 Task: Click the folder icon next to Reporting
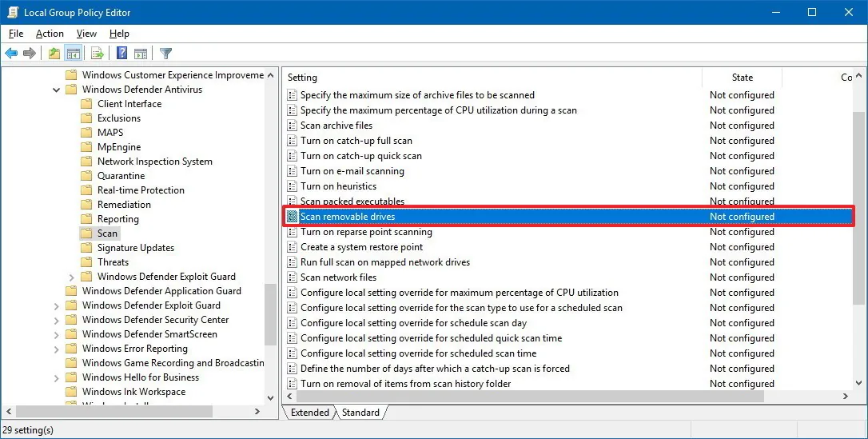(86, 218)
